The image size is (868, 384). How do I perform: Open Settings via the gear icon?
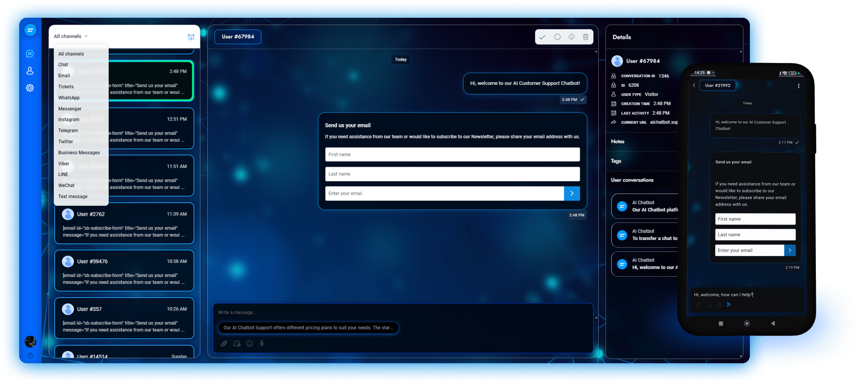[30, 88]
